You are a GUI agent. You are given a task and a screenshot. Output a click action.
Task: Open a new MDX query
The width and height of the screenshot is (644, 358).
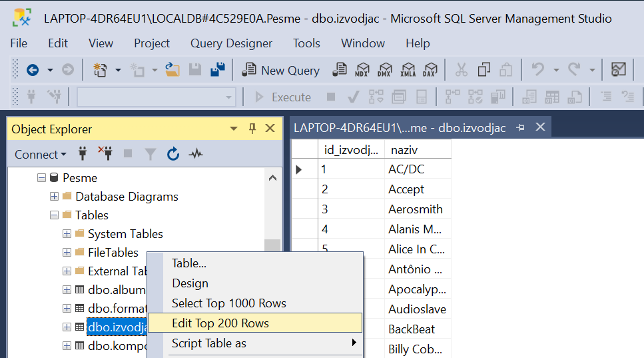click(x=362, y=70)
